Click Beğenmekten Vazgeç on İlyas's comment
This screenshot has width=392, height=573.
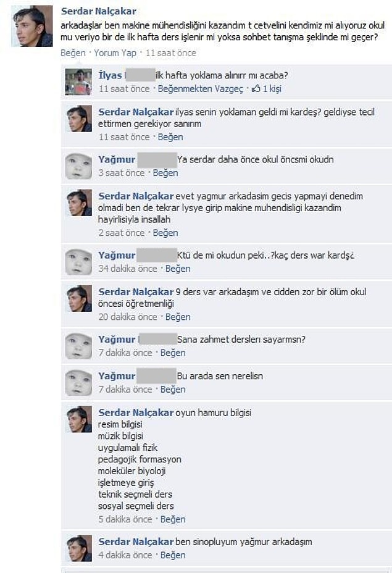pyautogui.click(x=200, y=89)
